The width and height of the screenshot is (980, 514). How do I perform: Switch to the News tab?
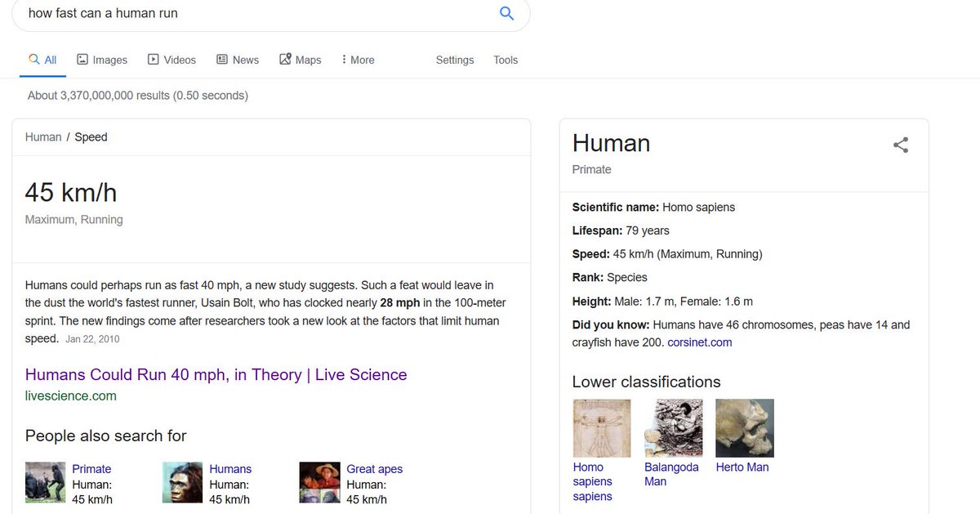coord(238,60)
